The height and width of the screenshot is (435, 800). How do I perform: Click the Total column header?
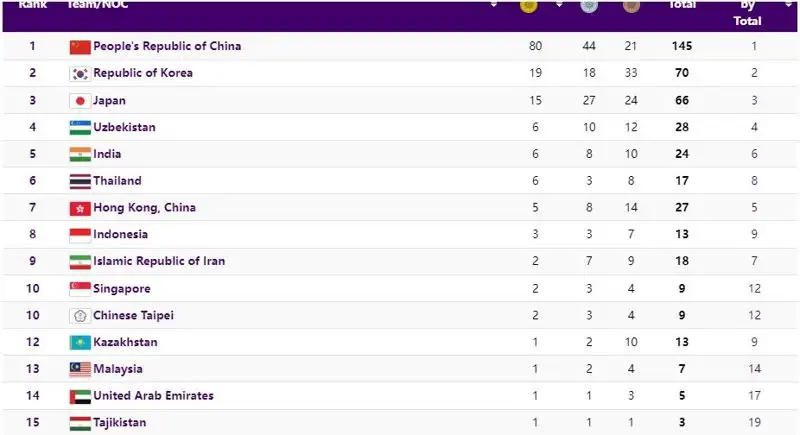coord(682,5)
